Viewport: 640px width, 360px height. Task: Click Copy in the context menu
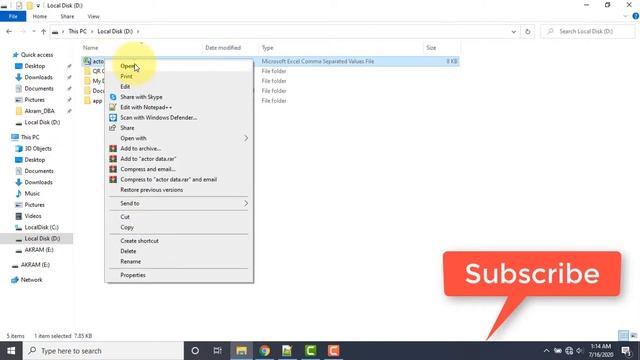coord(127,227)
